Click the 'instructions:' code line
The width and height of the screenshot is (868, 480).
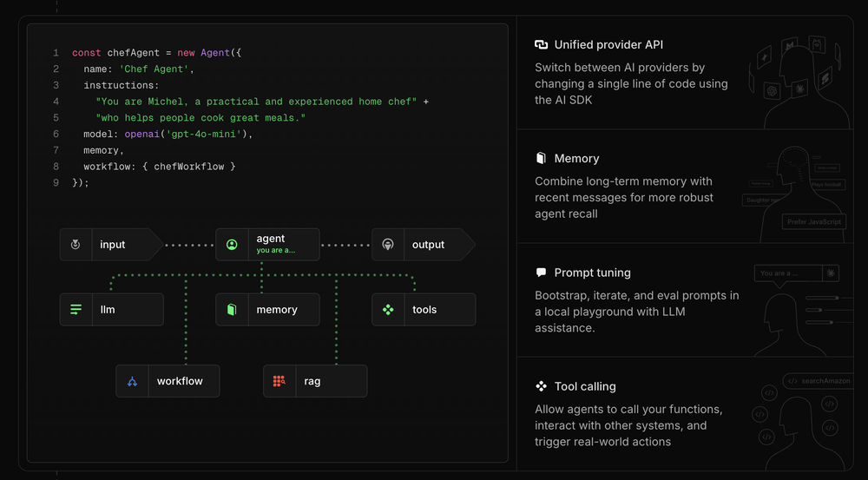tap(122, 85)
